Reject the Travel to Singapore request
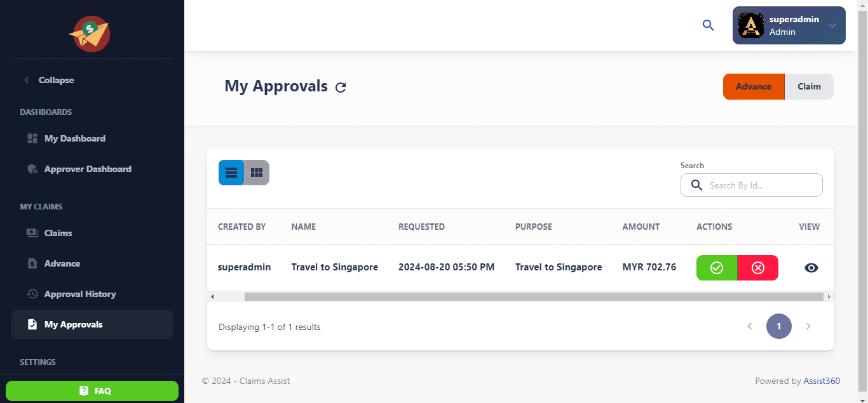Screen dimensions: 868x403 [x=757, y=268]
